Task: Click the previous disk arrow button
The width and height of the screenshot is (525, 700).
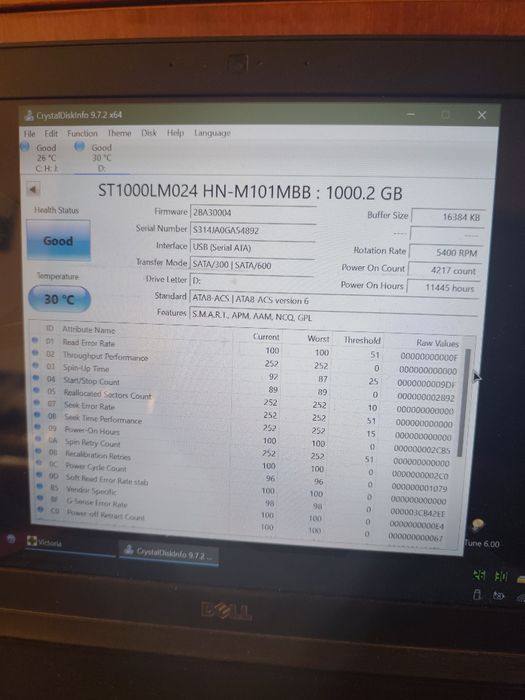Action: [33, 189]
